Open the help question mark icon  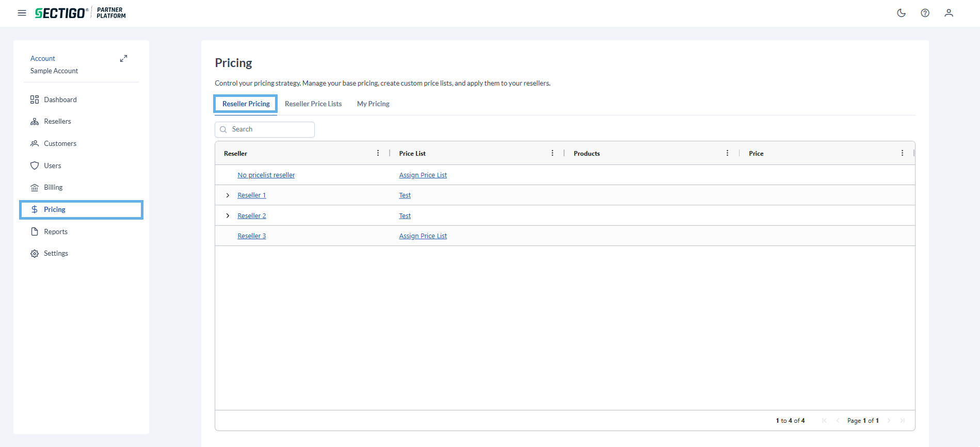tap(925, 13)
